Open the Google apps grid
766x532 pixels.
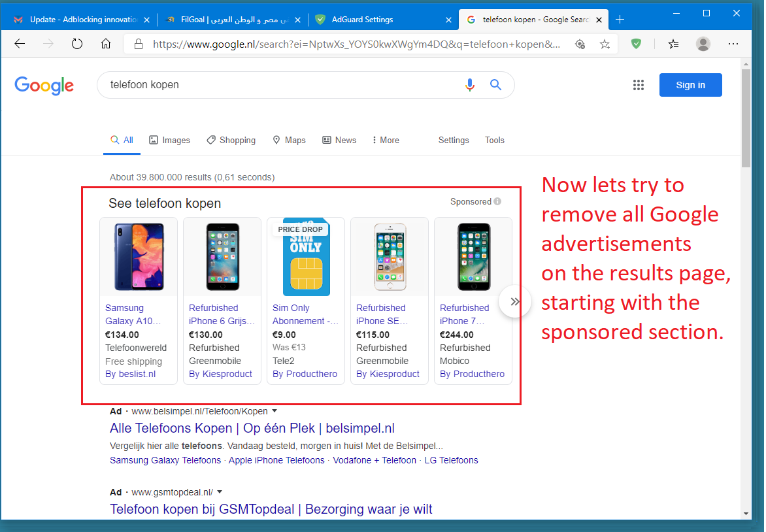tap(639, 85)
